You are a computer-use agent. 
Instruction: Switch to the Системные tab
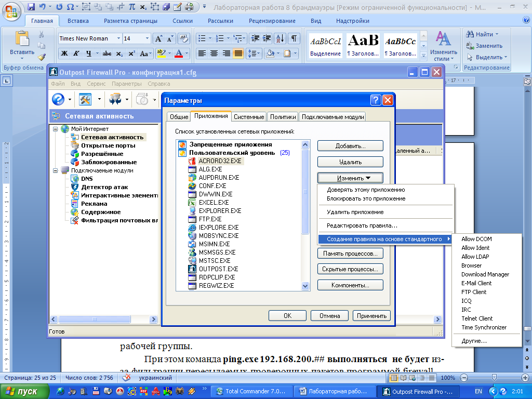coord(249,117)
